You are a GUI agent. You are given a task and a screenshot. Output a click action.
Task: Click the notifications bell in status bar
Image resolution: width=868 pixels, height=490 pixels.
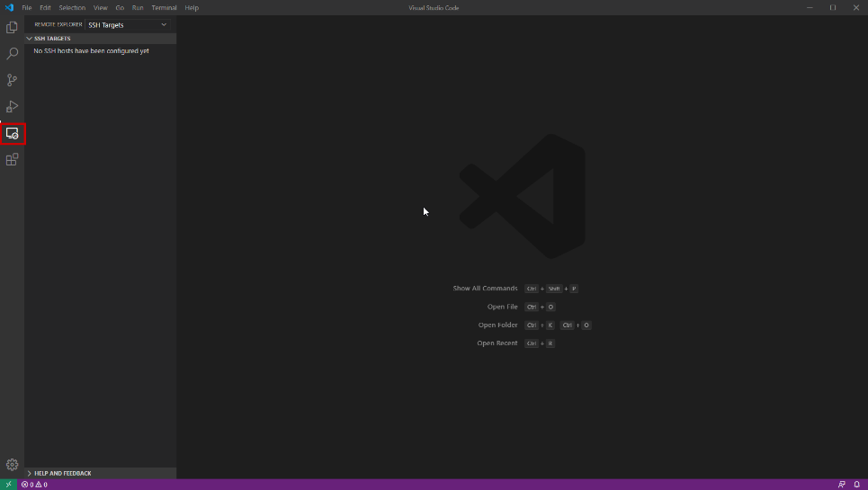pos(856,485)
